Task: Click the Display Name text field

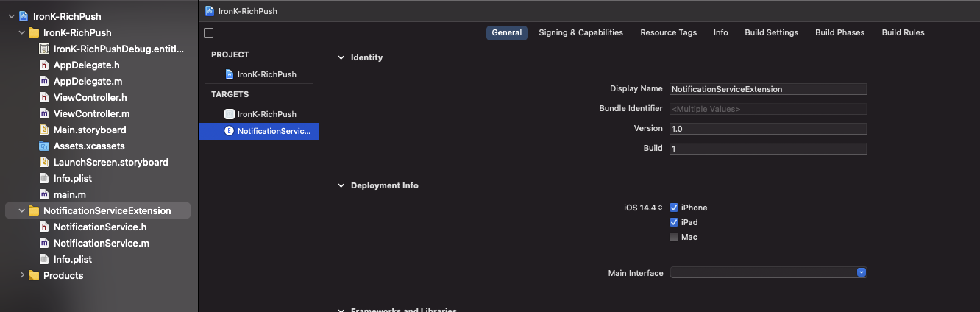Action: 767,89
